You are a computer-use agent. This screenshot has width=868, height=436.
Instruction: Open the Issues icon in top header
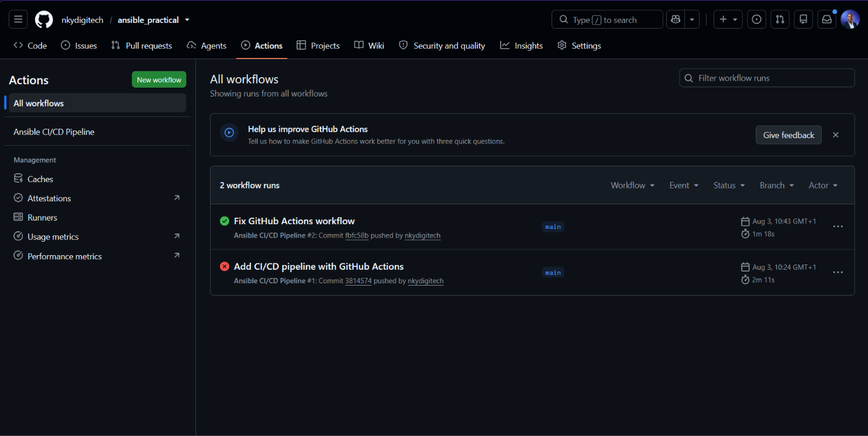757,19
